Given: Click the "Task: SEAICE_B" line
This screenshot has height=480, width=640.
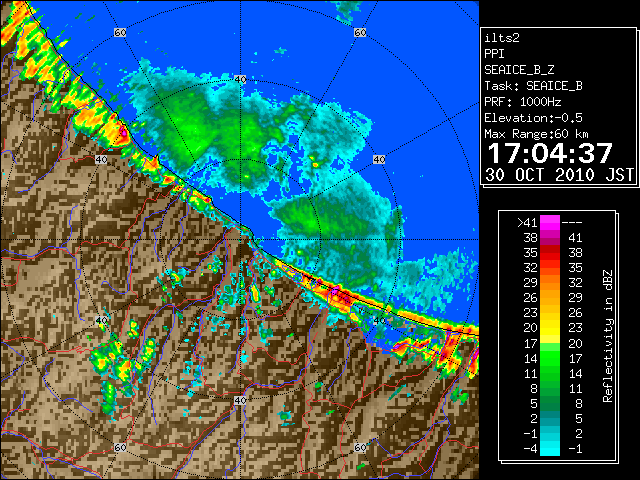Looking at the screenshot, I should coord(533,86).
